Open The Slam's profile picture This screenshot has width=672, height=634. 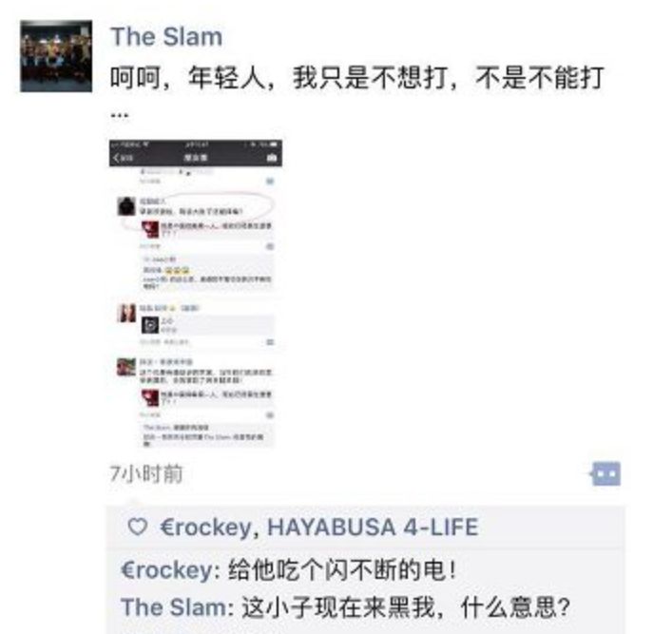click(56, 56)
